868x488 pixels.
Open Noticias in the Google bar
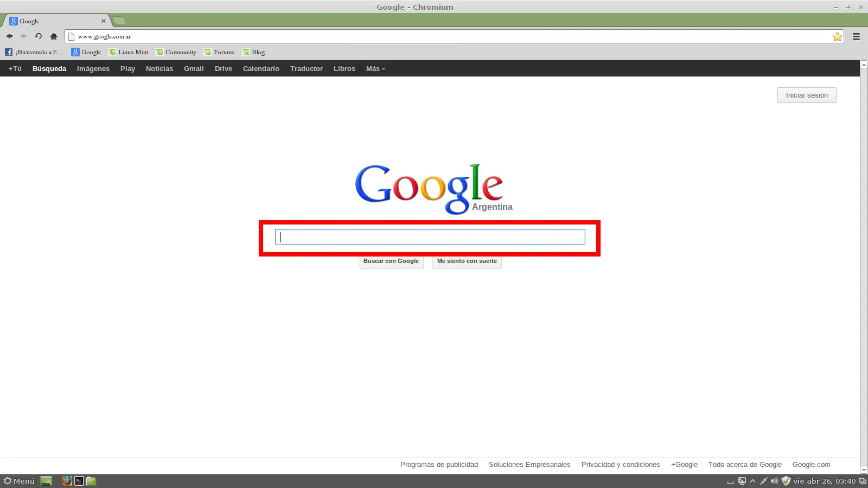pyautogui.click(x=159, y=69)
